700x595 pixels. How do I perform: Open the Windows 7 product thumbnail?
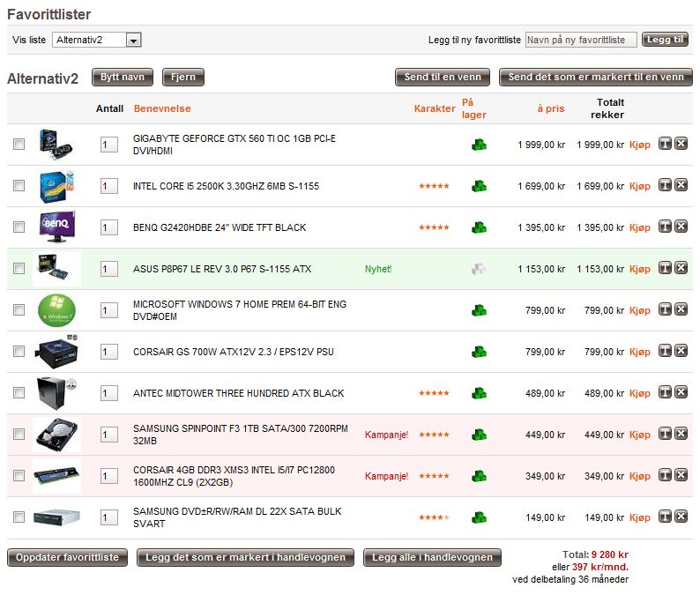[x=56, y=310]
